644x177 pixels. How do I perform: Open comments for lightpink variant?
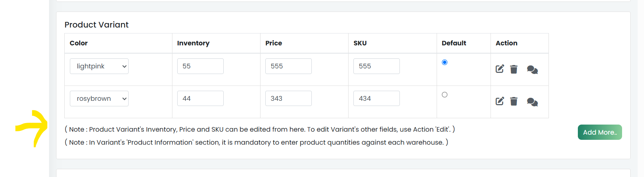pyautogui.click(x=532, y=70)
